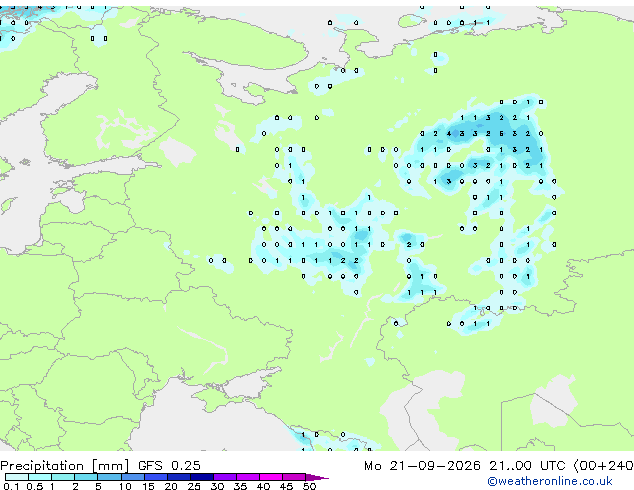Click the Mo 21-09-2026 forecast date text
This screenshot has height=490, width=634.
[x=422, y=466]
